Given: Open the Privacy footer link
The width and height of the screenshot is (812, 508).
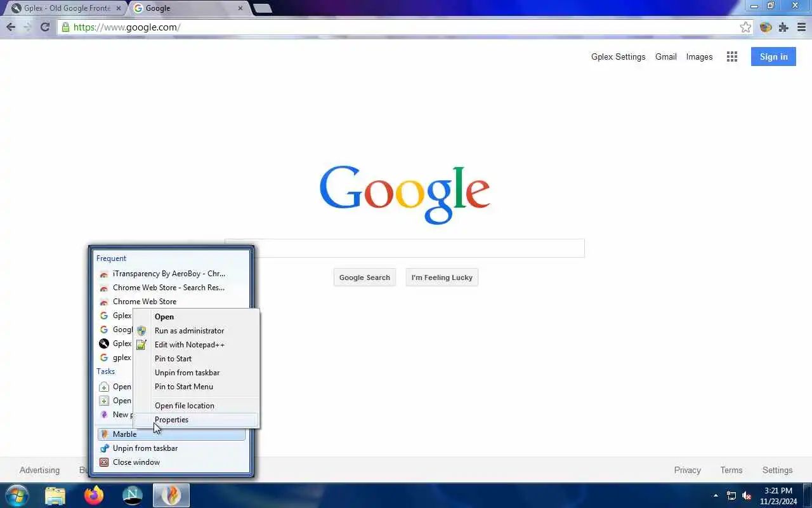Looking at the screenshot, I should (688, 470).
